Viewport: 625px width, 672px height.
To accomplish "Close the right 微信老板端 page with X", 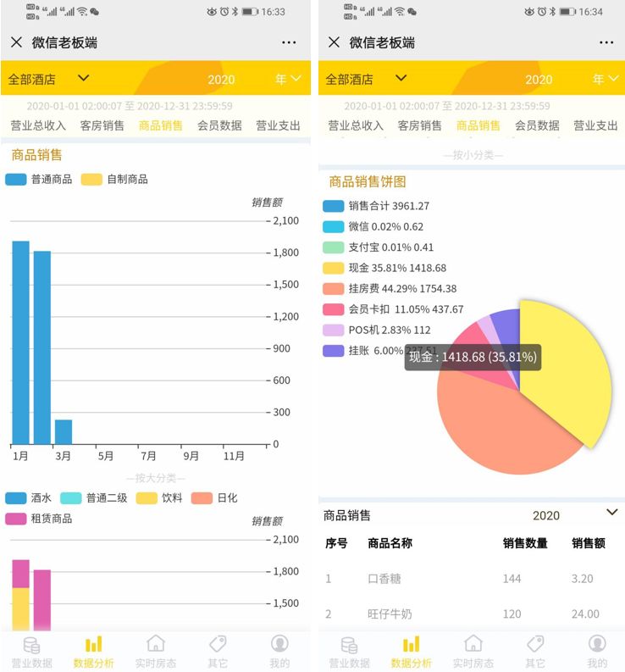I will point(334,42).
